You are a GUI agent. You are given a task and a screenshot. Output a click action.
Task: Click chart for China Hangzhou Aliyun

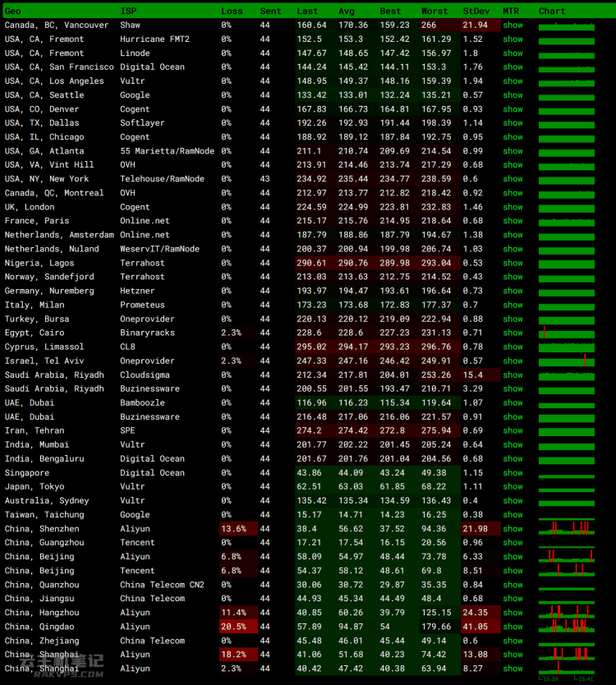coord(567,612)
